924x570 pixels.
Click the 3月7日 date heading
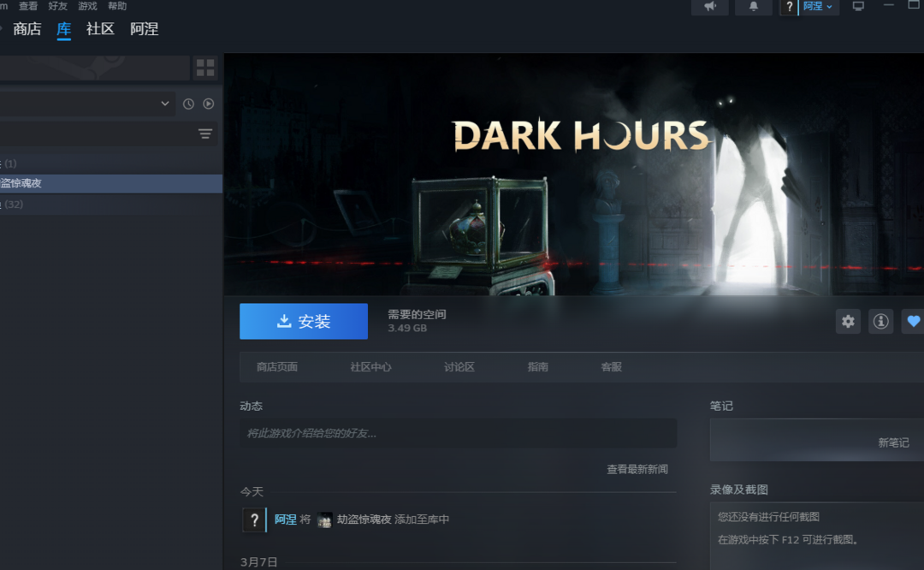pyautogui.click(x=258, y=562)
